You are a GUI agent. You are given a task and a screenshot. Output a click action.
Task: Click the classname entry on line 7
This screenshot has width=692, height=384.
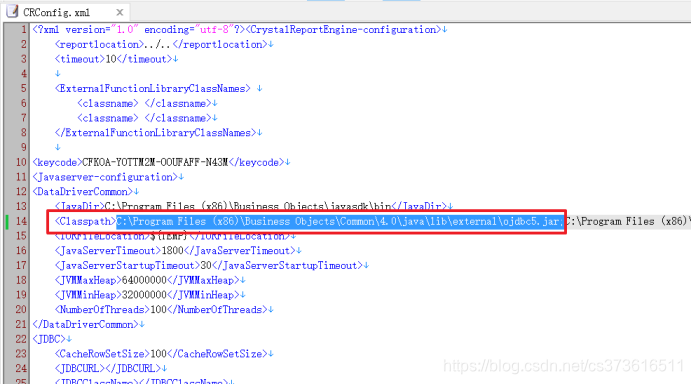click(144, 118)
